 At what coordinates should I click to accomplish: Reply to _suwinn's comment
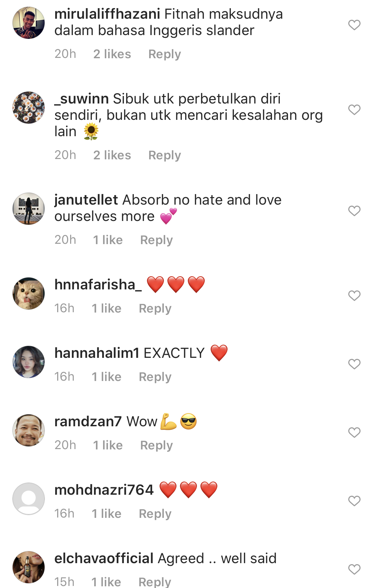click(x=164, y=156)
